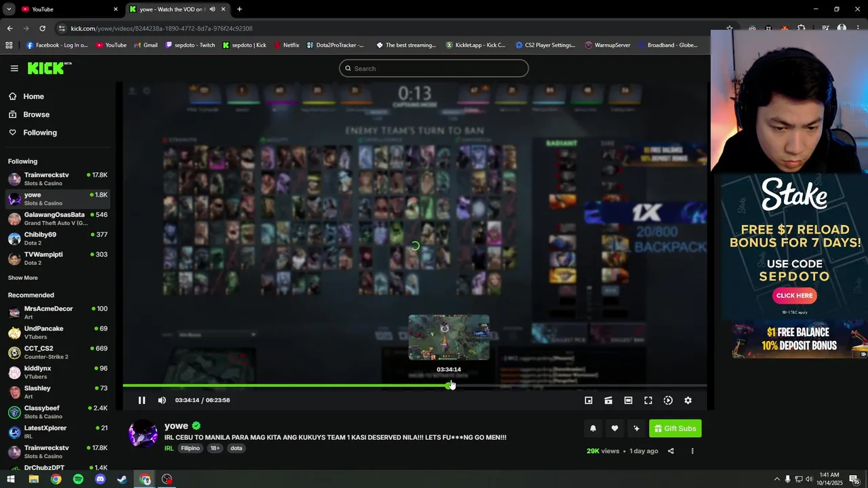
Task: Open Browse in the sidebar
Action: click(x=59, y=115)
